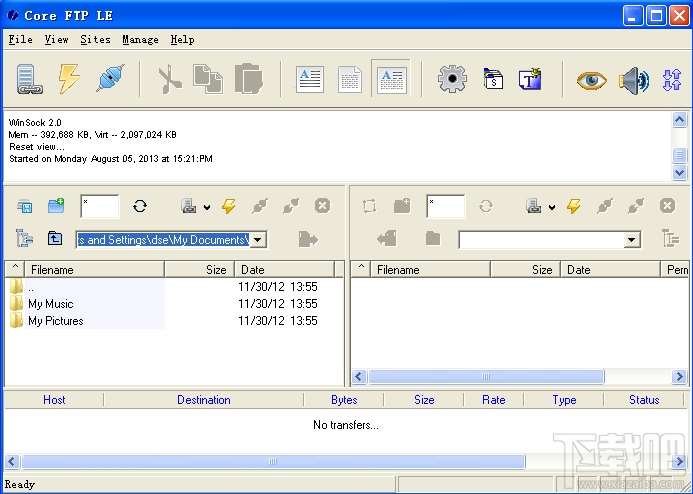Click the local filter field with asterisk
The height and width of the screenshot is (494, 693).
(100, 206)
